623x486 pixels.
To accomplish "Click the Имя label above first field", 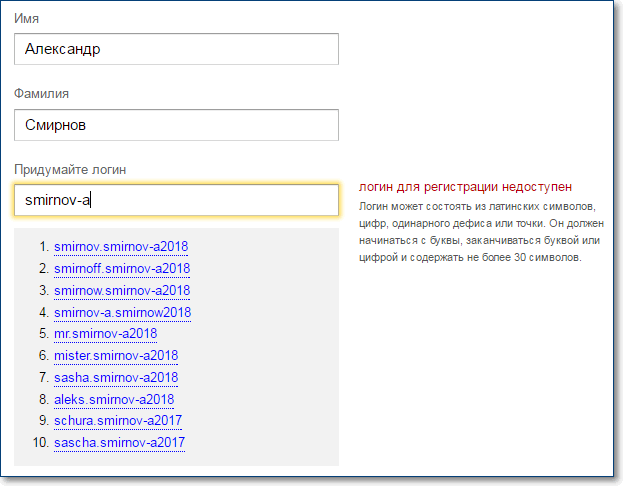I will [26, 18].
